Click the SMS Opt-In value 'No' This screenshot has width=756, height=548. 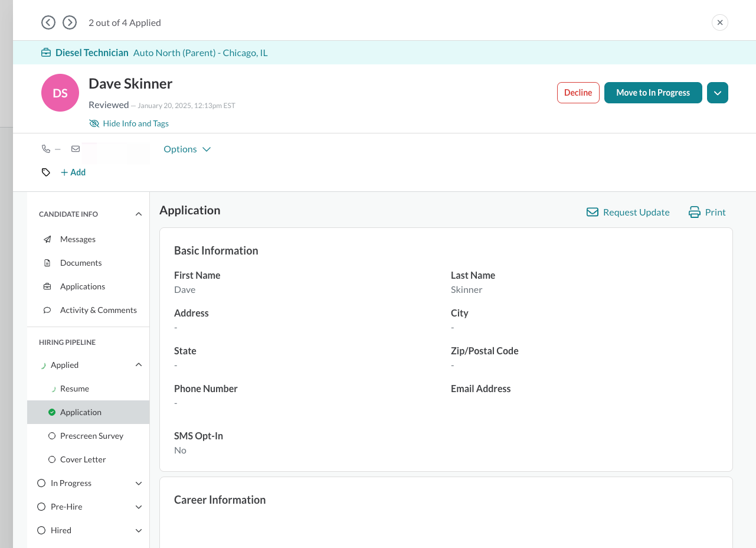(x=180, y=450)
